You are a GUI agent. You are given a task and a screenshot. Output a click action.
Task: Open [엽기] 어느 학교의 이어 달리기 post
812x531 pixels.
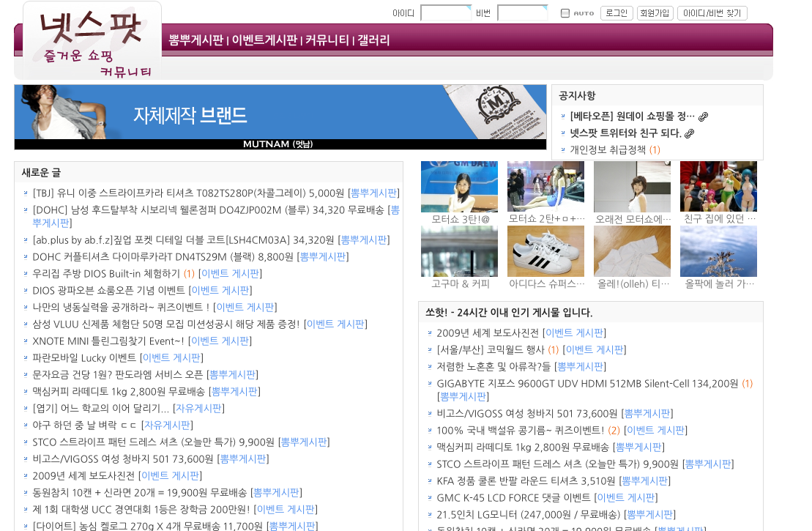tap(100, 408)
